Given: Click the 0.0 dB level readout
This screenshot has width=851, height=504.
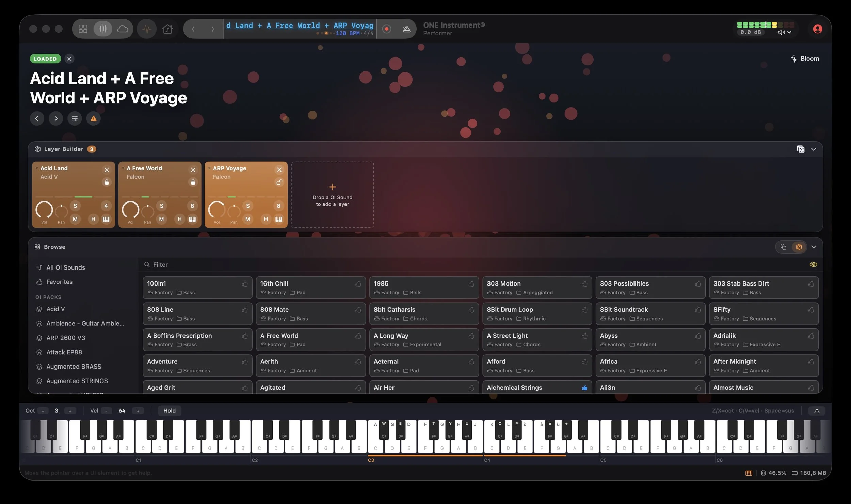Looking at the screenshot, I should pos(750,32).
